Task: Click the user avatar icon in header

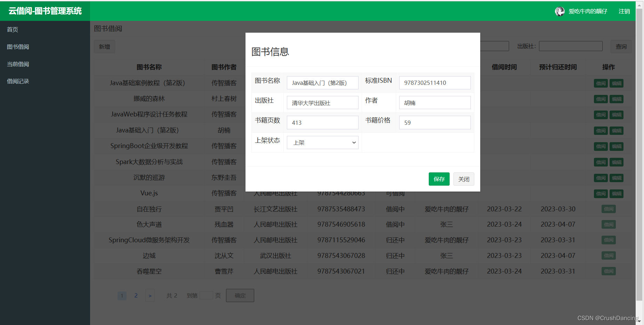Action: pos(560,11)
